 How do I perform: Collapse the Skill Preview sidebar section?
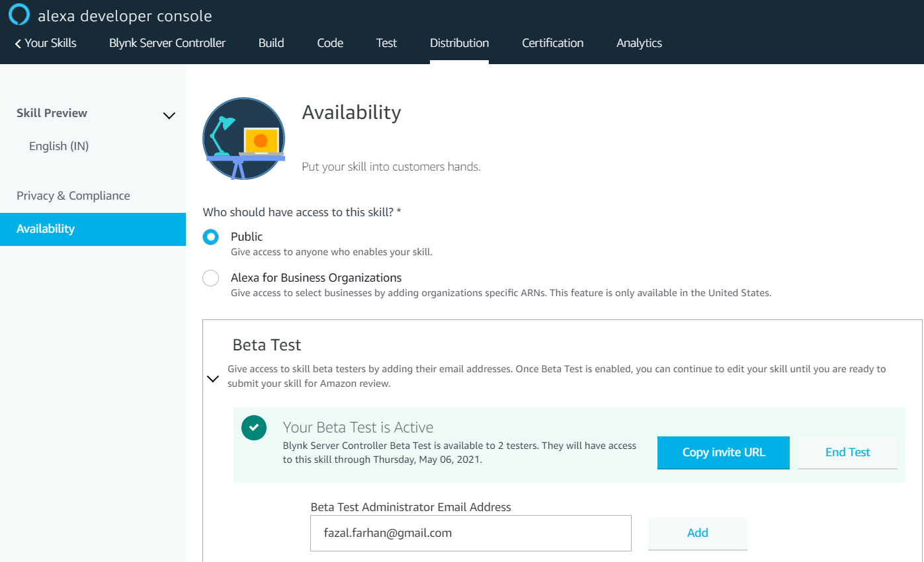coord(169,116)
